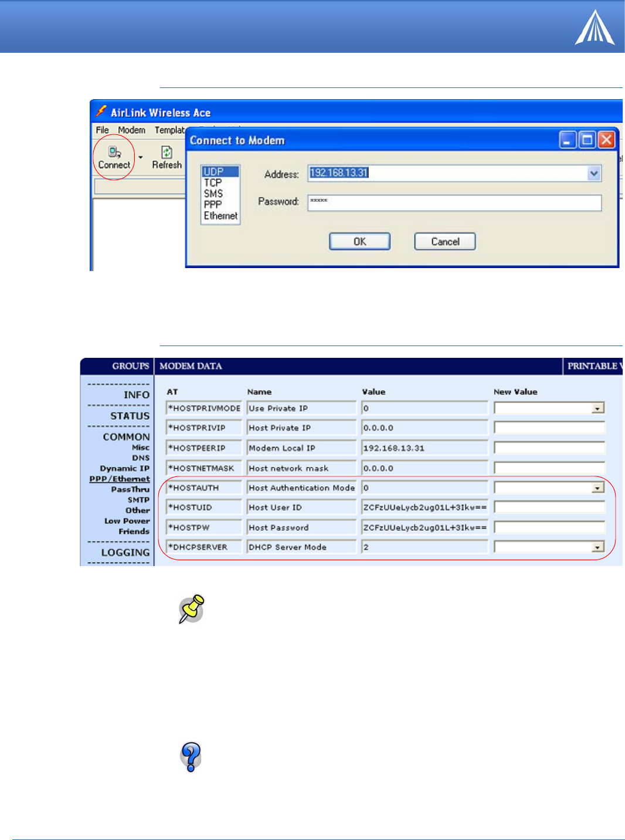The image size is (625, 840).
Task: Open the COMMON group
Action: 127,437
